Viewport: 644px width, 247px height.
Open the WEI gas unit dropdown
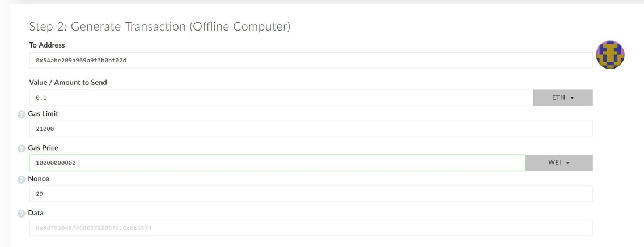(x=559, y=163)
